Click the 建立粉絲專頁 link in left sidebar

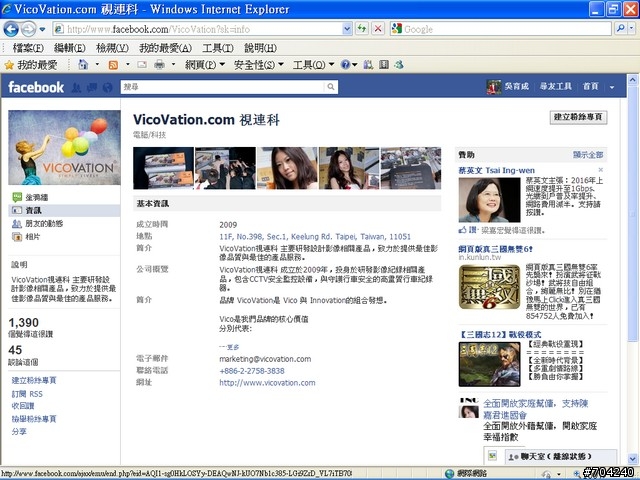34,380
